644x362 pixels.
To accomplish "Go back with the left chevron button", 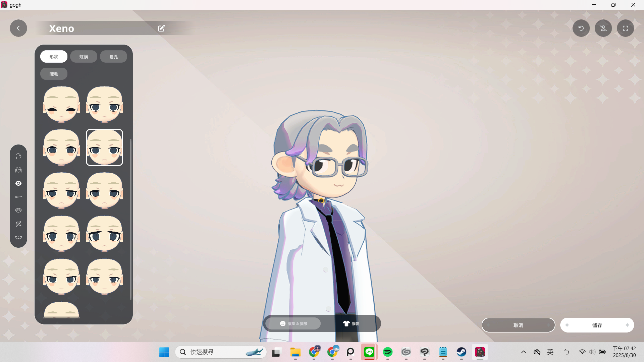I will tap(18, 28).
